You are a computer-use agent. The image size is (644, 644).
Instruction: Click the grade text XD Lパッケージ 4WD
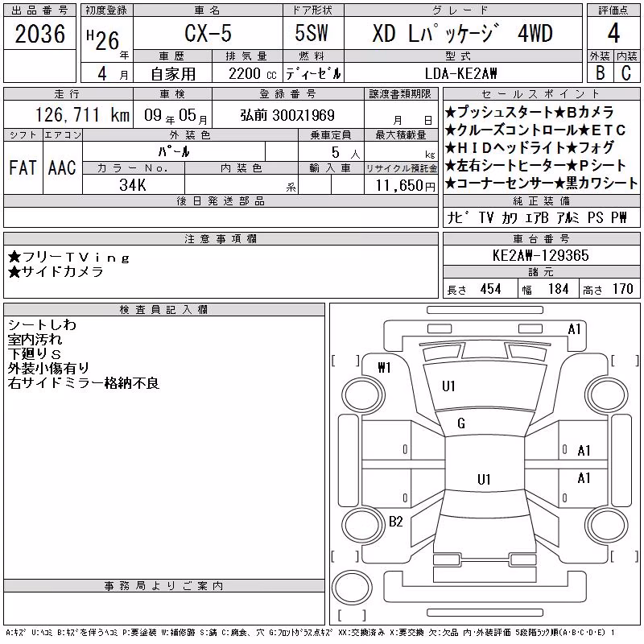click(462, 33)
